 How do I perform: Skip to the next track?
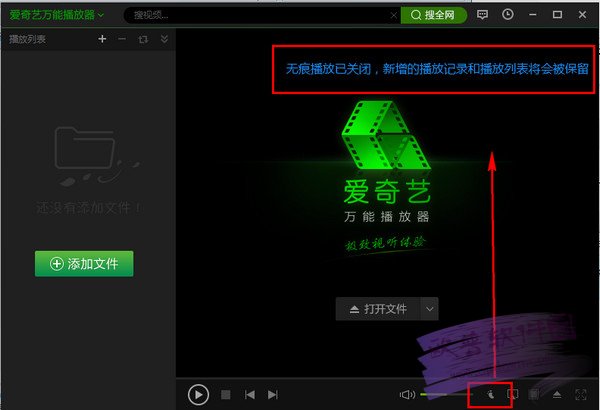(273, 394)
